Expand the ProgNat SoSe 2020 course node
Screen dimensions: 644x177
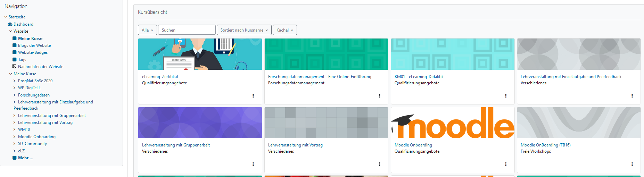pyautogui.click(x=14, y=81)
